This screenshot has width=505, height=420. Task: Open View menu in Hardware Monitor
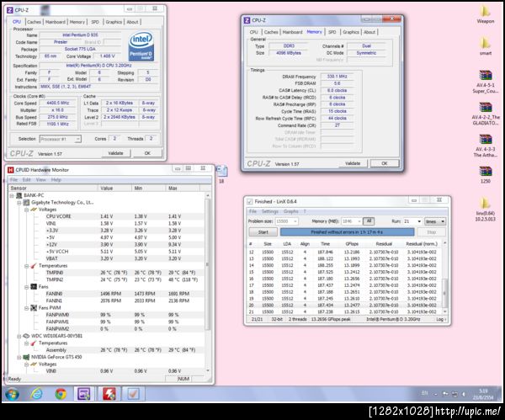(41, 180)
